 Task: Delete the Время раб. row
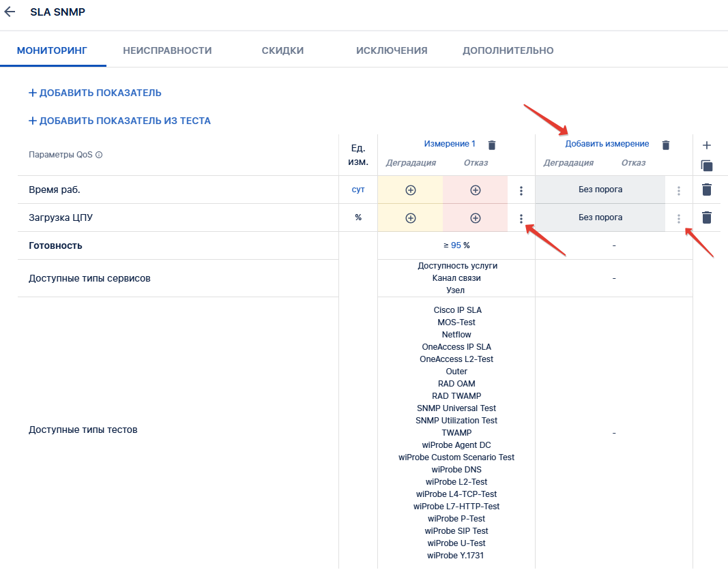(707, 190)
